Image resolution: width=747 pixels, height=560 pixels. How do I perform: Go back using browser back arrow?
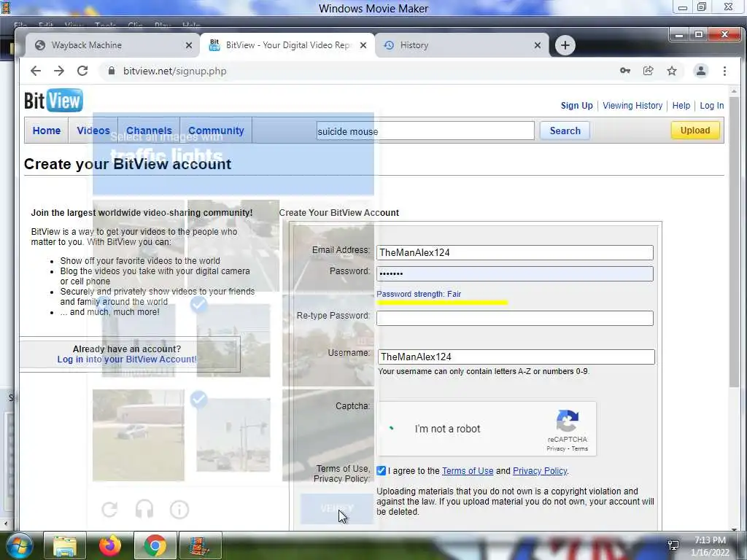(36, 71)
